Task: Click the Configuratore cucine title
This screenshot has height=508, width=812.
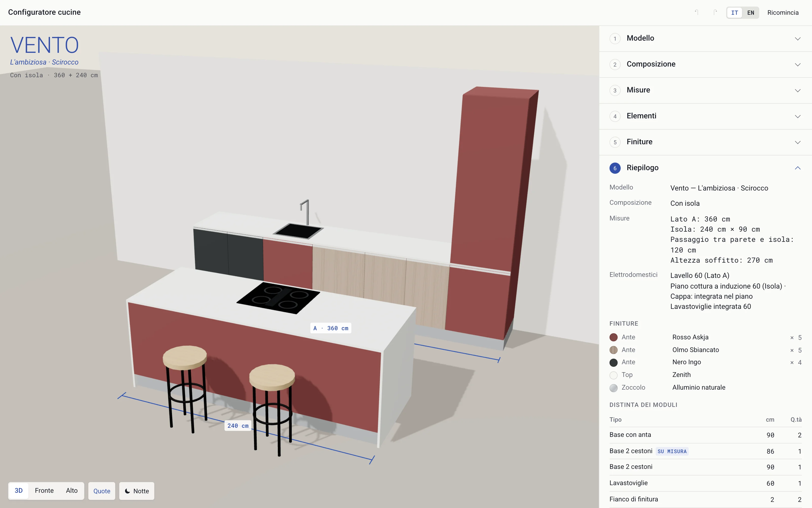Action: 44,12
